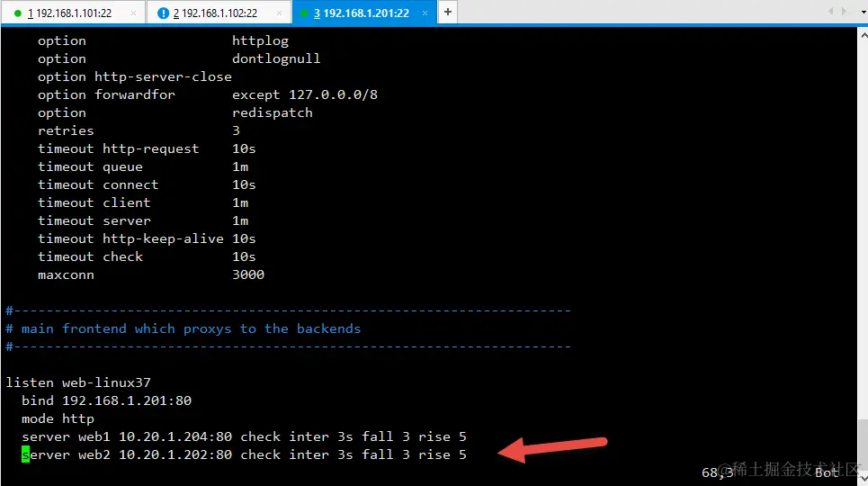The height and width of the screenshot is (486, 868).
Task: Click 'mode http' line
Action: (x=58, y=418)
